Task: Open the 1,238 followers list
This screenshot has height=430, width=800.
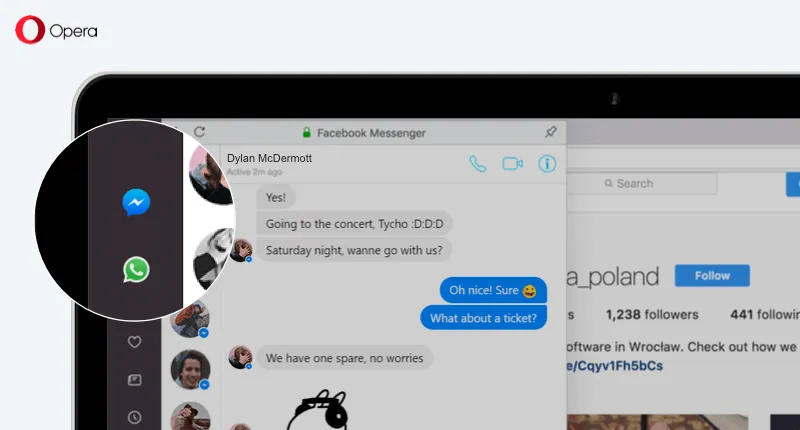Action: (652, 315)
